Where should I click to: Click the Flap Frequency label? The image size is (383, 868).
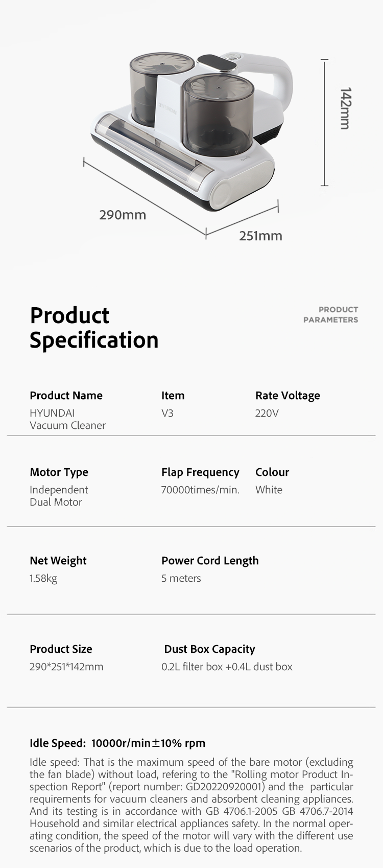200,472
